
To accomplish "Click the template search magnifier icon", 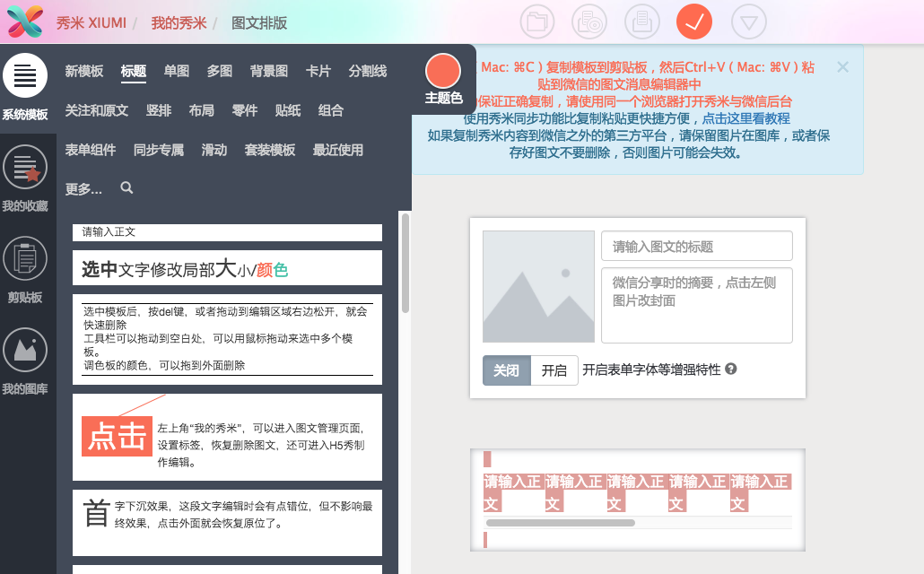I will coord(126,187).
